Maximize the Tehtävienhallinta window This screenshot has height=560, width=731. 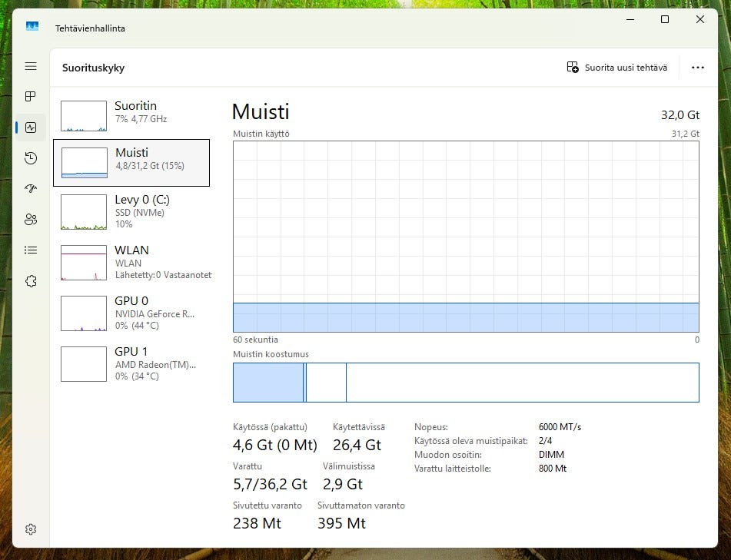point(665,19)
